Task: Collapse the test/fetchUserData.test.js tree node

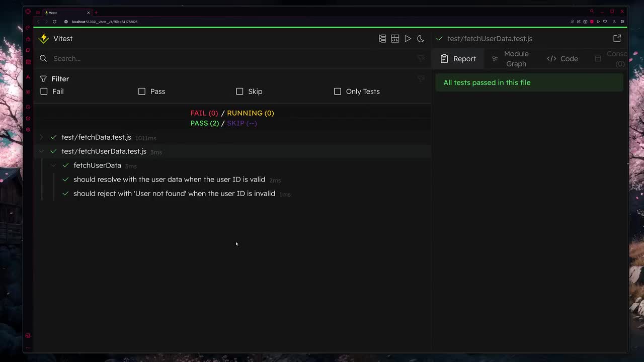Action: 42,151
